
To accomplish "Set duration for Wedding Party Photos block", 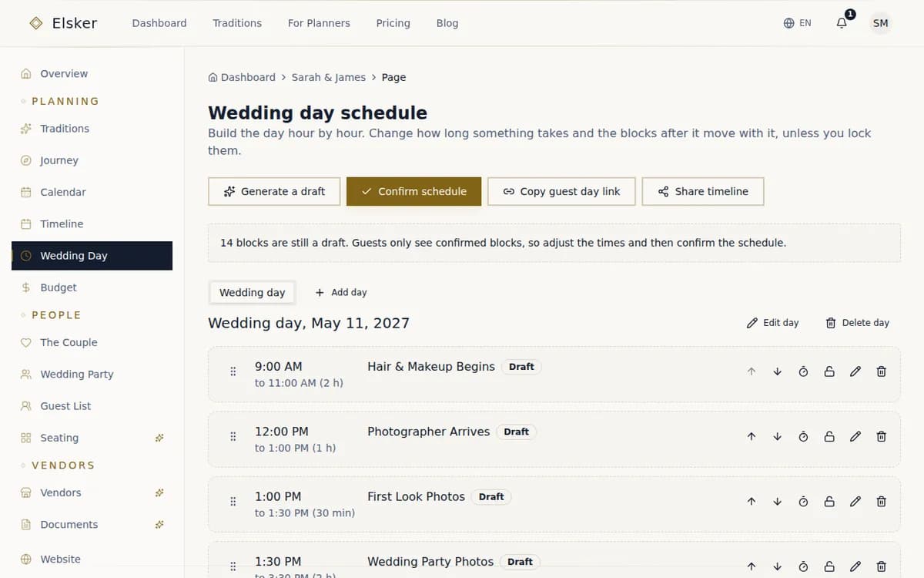I will (x=803, y=566).
